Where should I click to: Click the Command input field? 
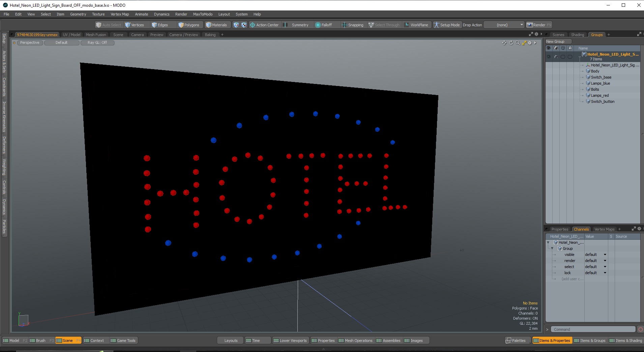593,329
